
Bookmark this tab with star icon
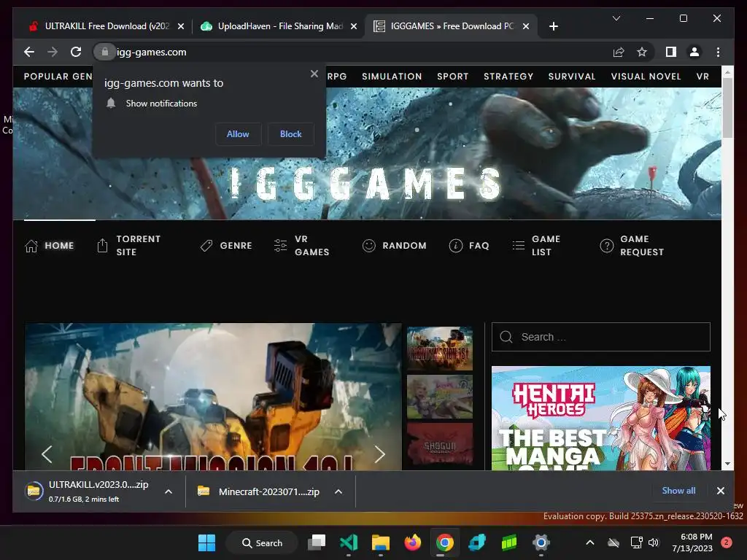pyautogui.click(x=642, y=52)
